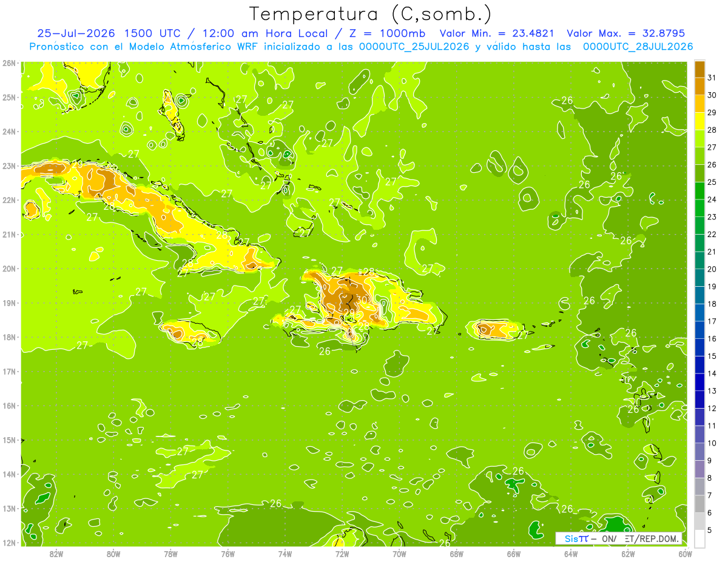The height and width of the screenshot is (562, 728).
Task: Click the 14N latitude axis label
Action: coord(9,474)
